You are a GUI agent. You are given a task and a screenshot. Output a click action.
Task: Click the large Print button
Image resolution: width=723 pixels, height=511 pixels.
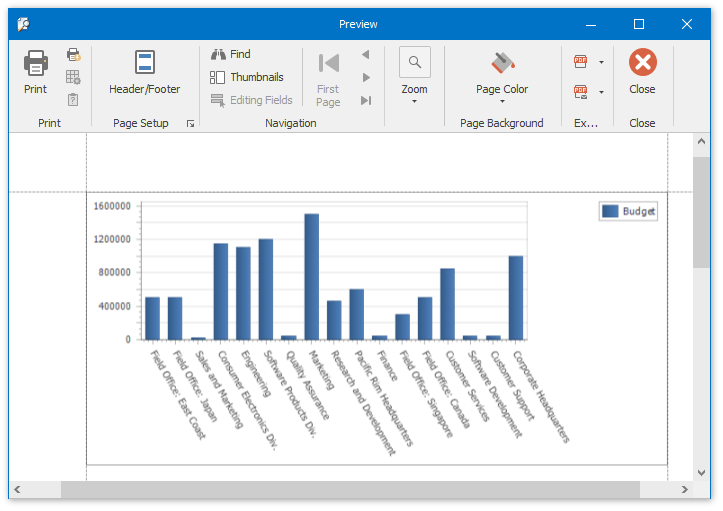35,72
